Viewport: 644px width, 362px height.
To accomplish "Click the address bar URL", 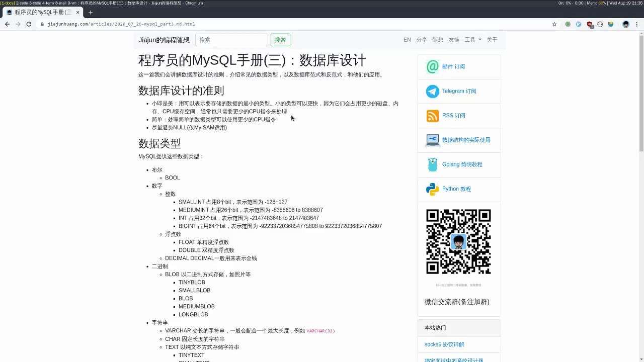I will click(x=121, y=24).
